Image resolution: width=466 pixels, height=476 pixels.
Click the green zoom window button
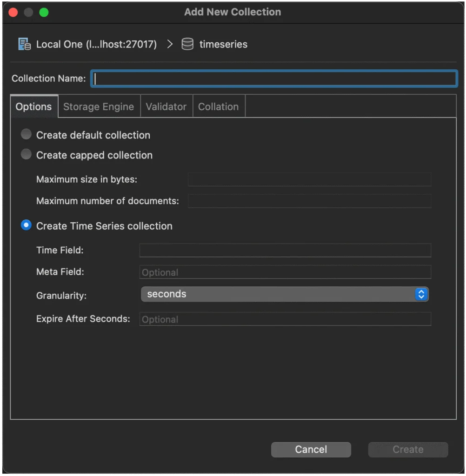click(x=44, y=12)
